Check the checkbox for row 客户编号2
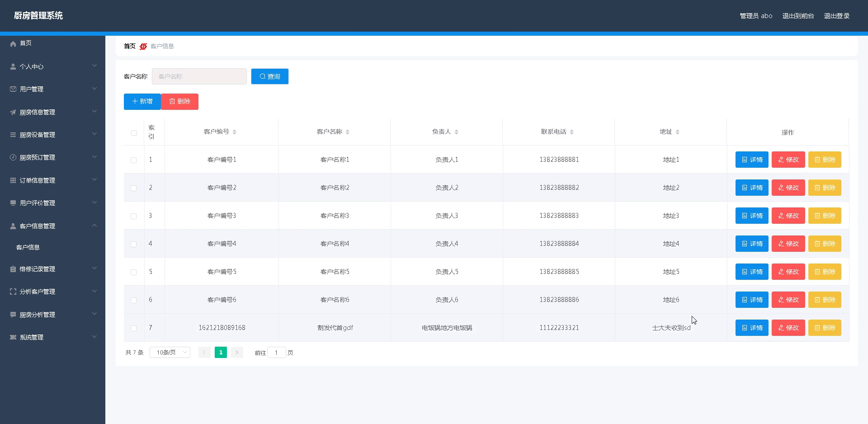Image resolution: width=868 pixels, height=424 pixels. 133,188
